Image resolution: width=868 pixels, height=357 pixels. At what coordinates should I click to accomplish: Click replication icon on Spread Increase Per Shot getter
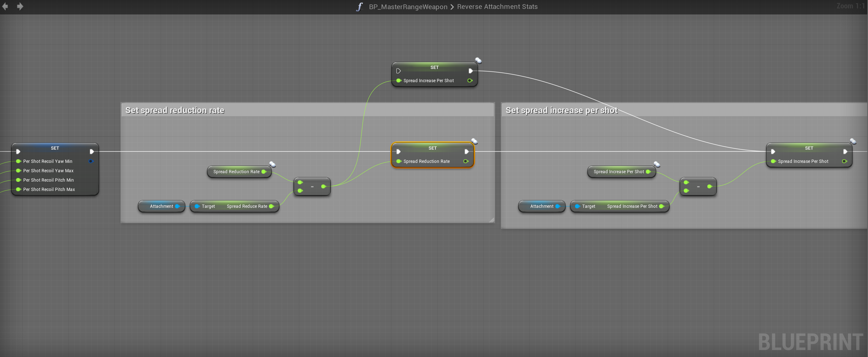point(657,164)
